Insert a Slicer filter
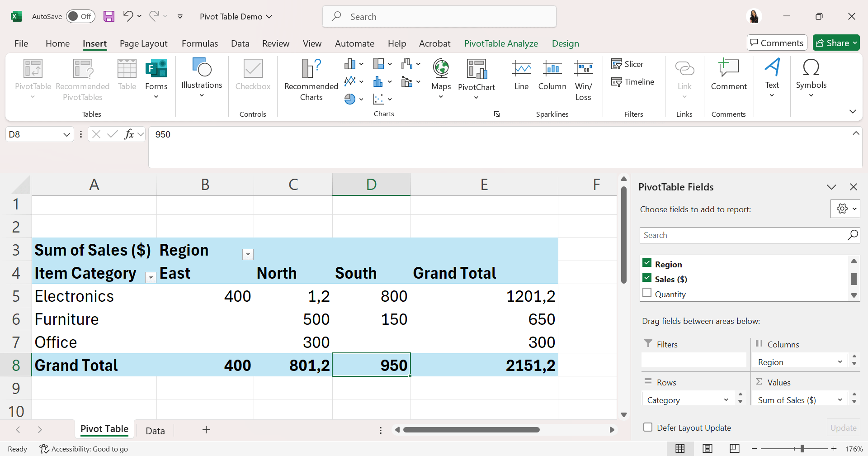This screenshot has height=456, width=868. coord(627,64)
